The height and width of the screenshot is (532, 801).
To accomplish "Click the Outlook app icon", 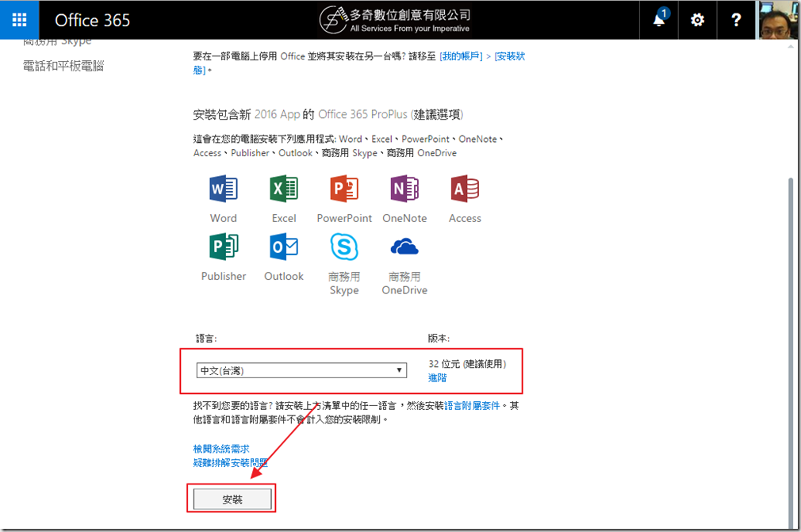I will click(x=284, y=247).
